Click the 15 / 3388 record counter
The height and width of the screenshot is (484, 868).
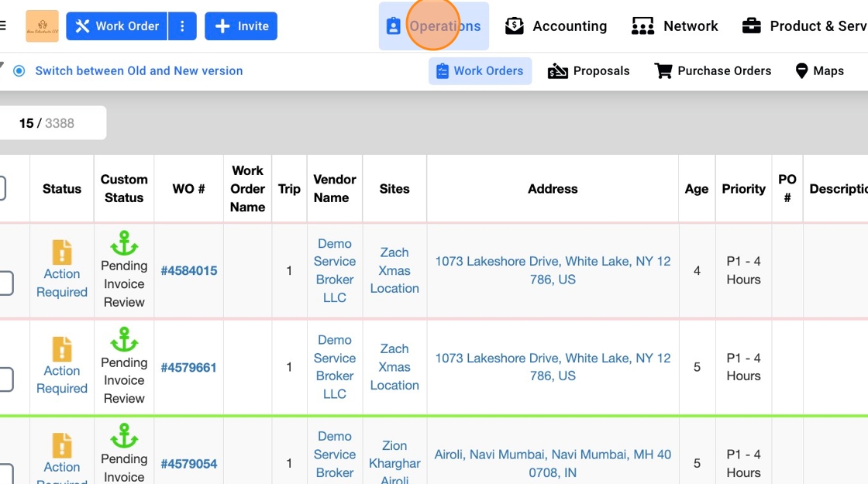47,123
